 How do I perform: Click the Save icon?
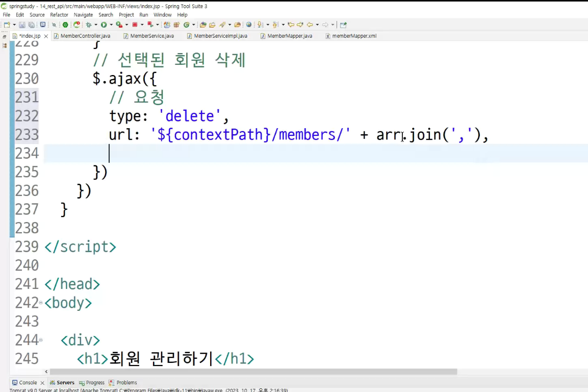pos(22,25)
